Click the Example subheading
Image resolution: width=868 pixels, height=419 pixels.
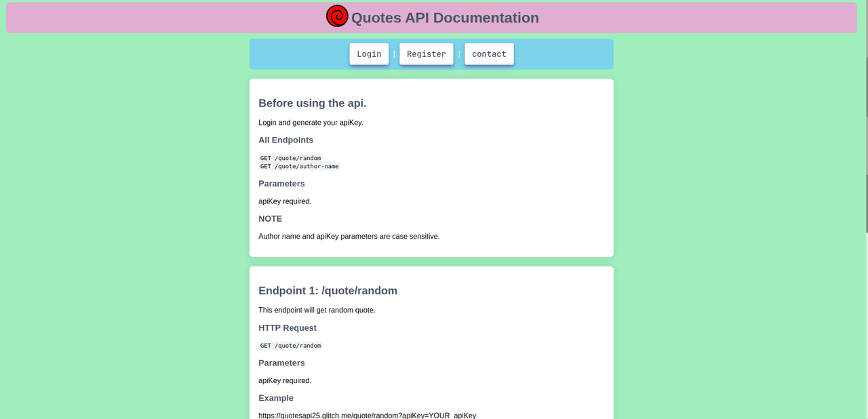[276, 398]
